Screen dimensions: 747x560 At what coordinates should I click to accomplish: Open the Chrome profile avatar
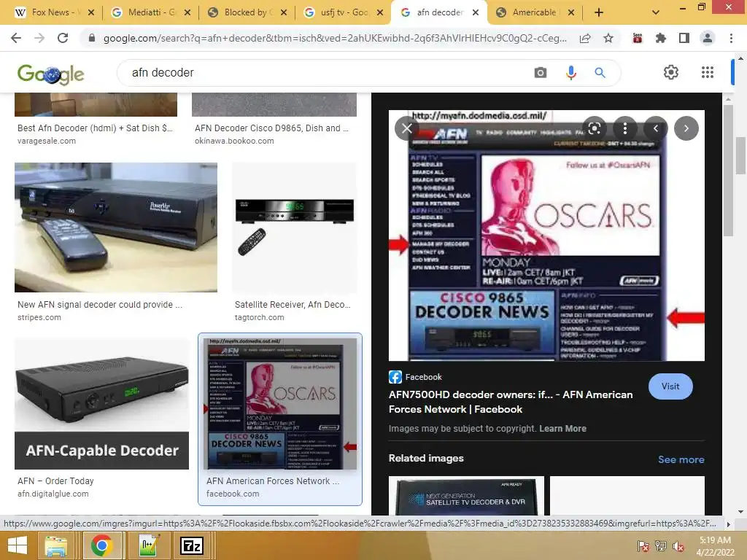[708, 38]
